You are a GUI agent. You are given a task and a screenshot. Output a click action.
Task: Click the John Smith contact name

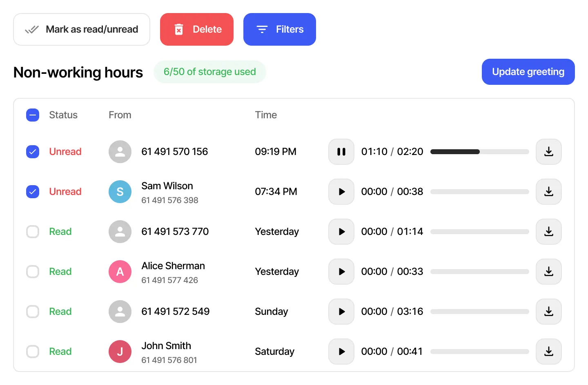coord(166,346)
